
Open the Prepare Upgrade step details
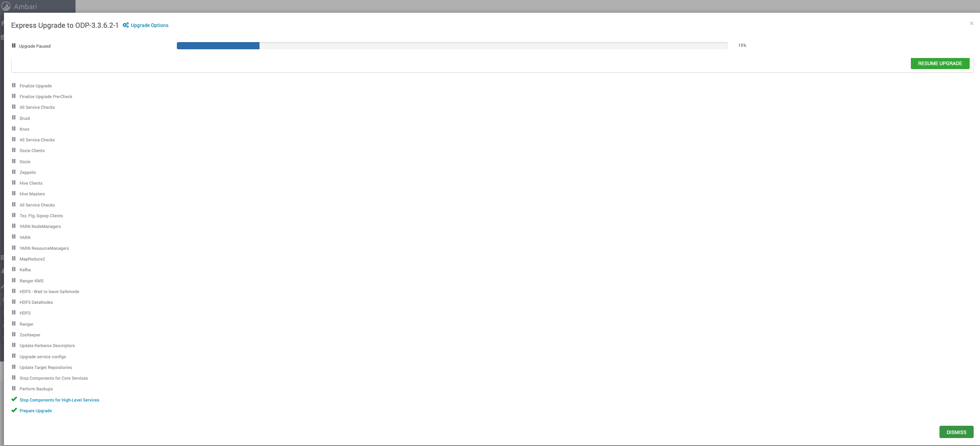pyautogui.click(x=36, y=411)
